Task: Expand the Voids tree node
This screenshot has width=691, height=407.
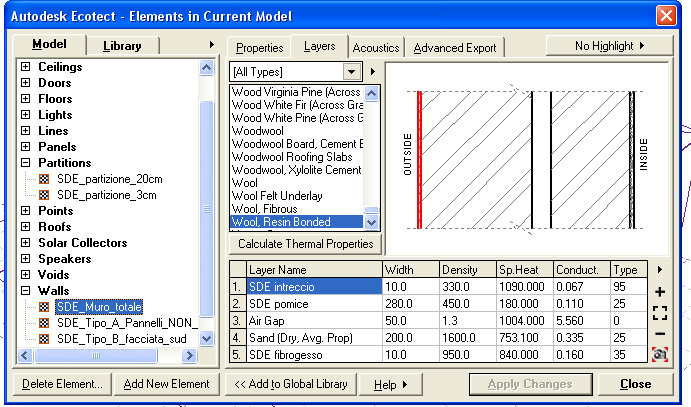Action: (x=26, y=274)
